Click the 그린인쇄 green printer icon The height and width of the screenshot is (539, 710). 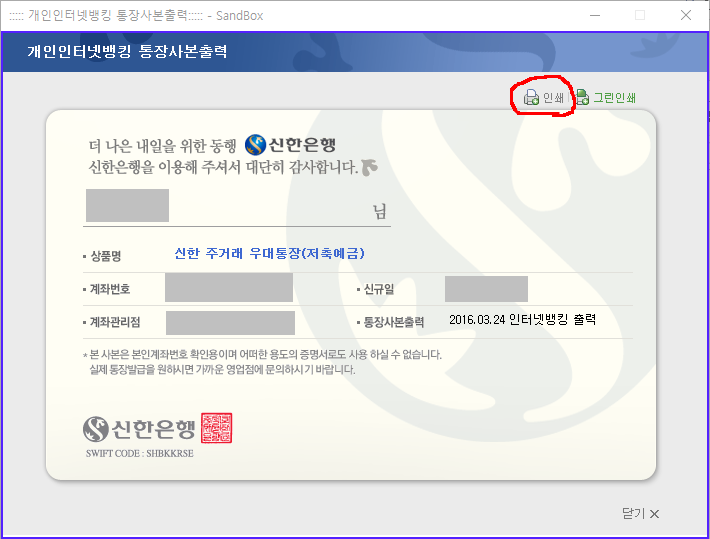point(582,97)
